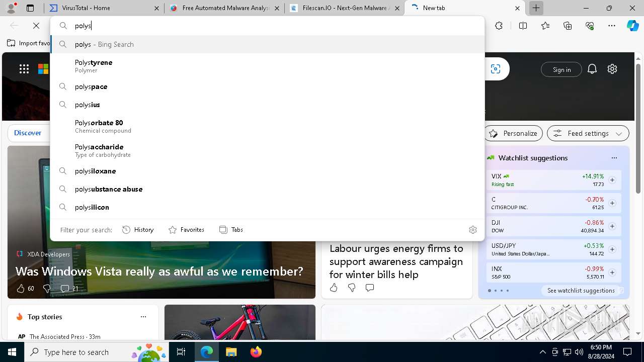Image resolution: width=644 pixels, height=362 pixels.
Task: Choose the Polystyrene suggestion
Action: pyautogui.click(x=267, y=66)
